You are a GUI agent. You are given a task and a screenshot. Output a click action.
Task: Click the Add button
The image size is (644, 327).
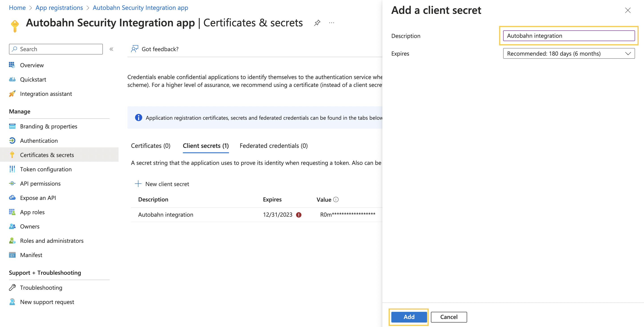click(x=409, y=317)
